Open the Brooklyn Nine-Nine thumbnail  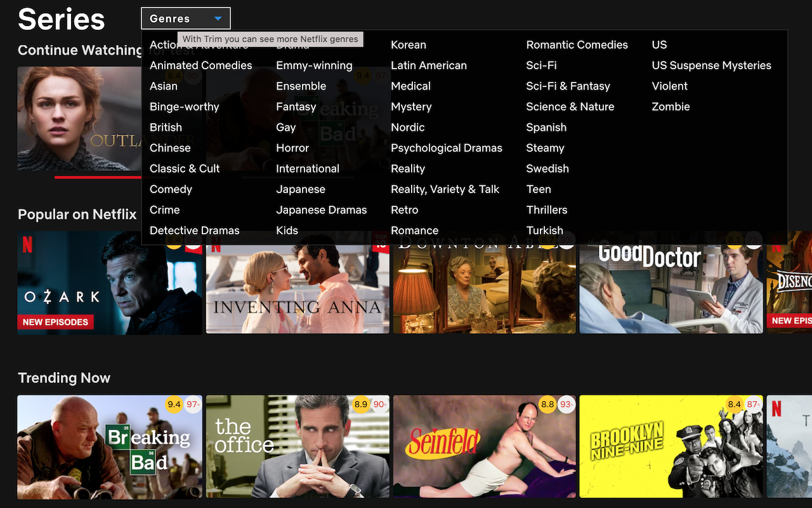671,446
